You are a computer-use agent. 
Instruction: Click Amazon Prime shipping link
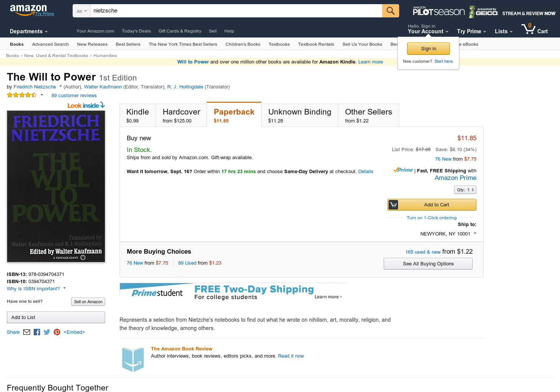pyautogui.click(x=456, y=178)
